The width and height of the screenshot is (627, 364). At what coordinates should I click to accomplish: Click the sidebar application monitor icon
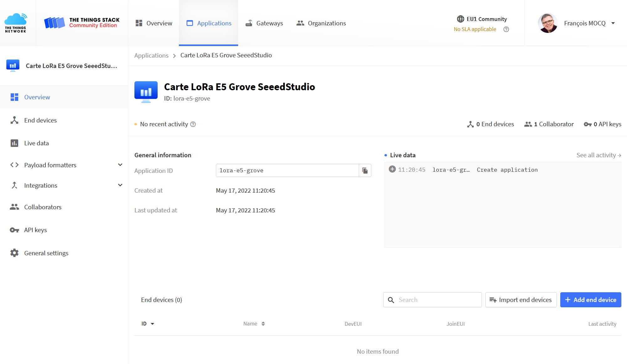pyautogui.click(x=13, y=65)
